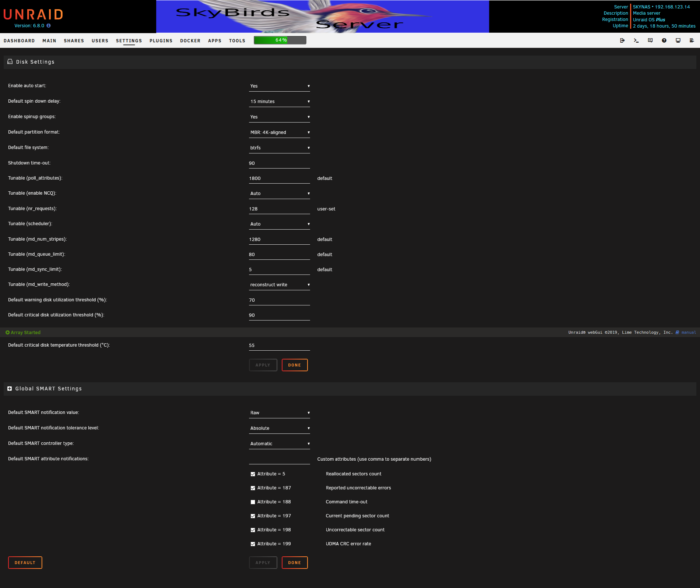Click the Array Started status icon

(7, 333)
